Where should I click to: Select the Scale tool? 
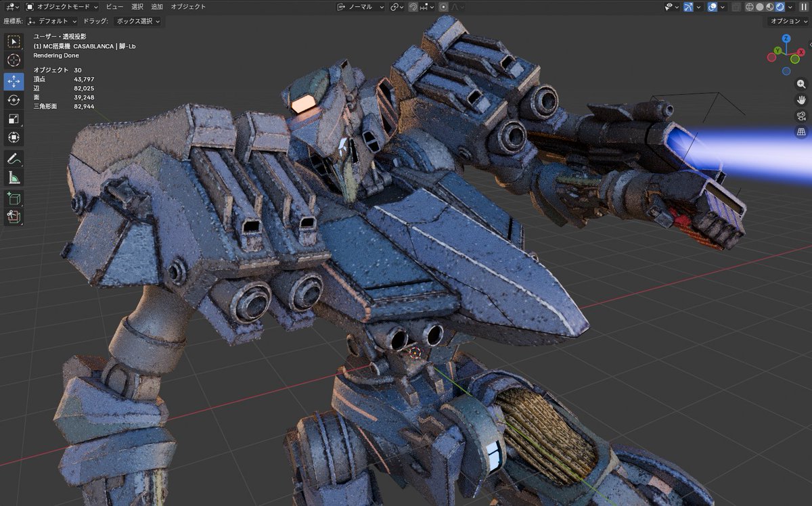[14, 119]
